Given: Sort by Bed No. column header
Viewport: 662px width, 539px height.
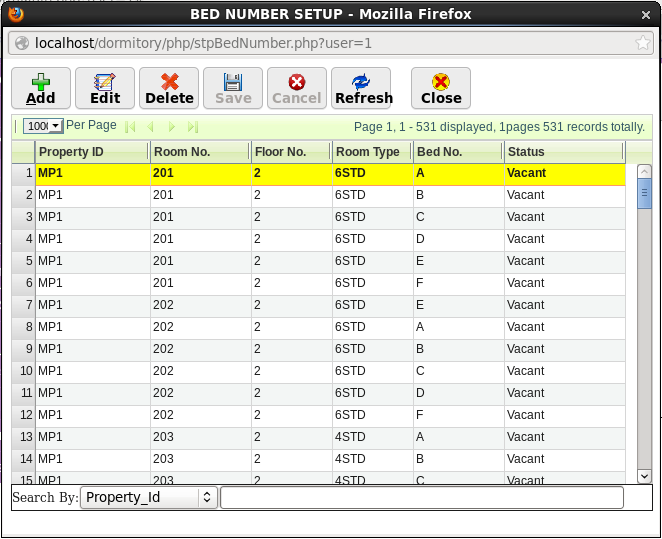Looking at the screenshot, I should [456, 152].
